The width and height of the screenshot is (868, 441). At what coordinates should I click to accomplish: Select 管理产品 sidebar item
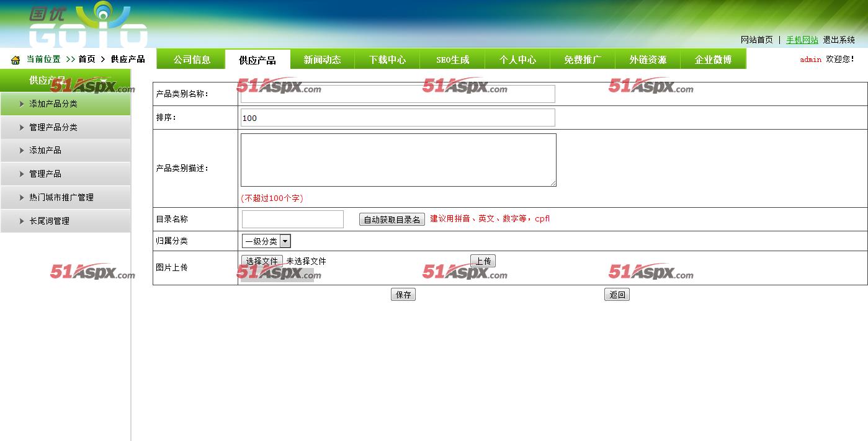pyautogui.click(x=65, y=174)
